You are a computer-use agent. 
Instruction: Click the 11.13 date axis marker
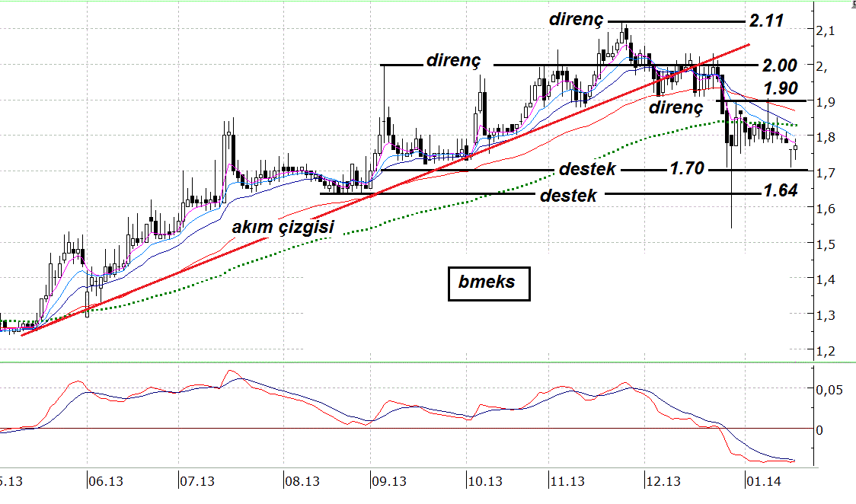click(x=567, y=482)
